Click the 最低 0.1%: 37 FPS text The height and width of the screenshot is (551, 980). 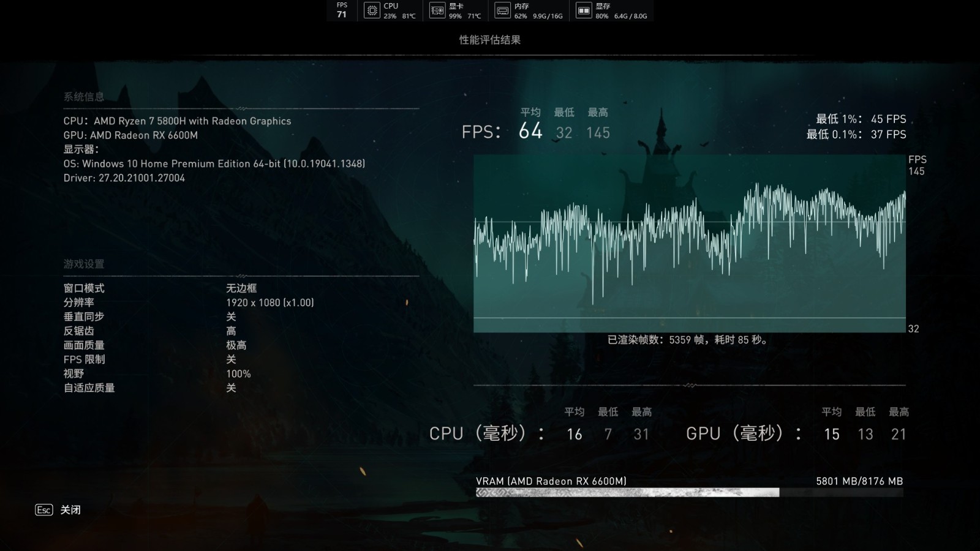pos(856,134)
